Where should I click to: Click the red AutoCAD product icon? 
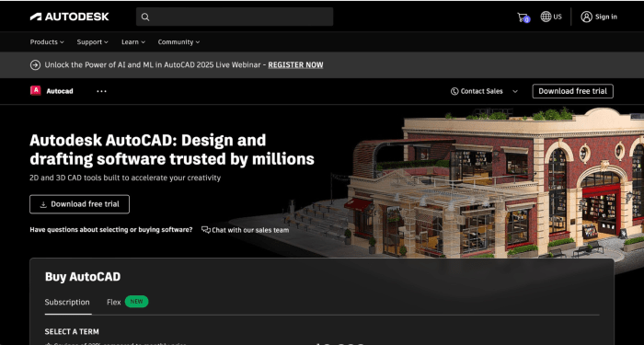click(x=35, y=91)
